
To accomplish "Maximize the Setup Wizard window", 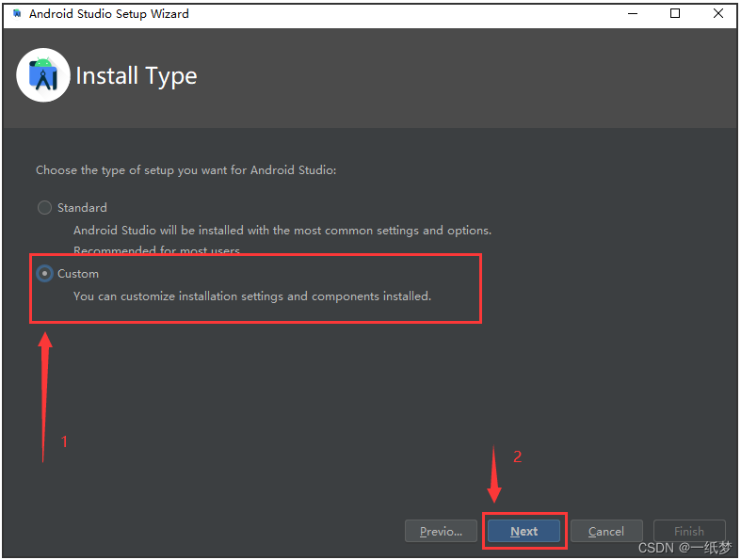I will pos(675,14).
